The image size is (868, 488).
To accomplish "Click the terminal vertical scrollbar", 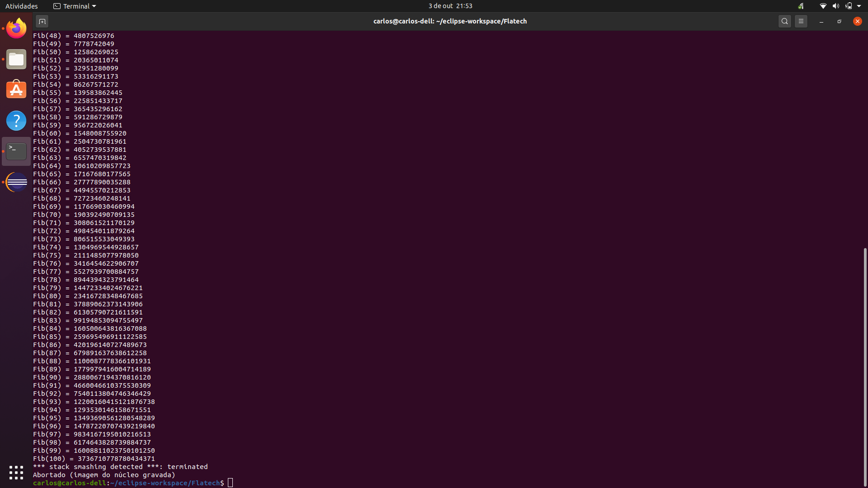I will tap(865, 366).
